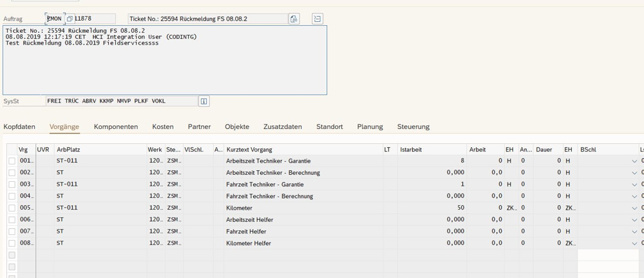Viewport: 644px width, 278px height.
Task: Switch to the Kopfdaten tab
Action: (x=19, y=126)
